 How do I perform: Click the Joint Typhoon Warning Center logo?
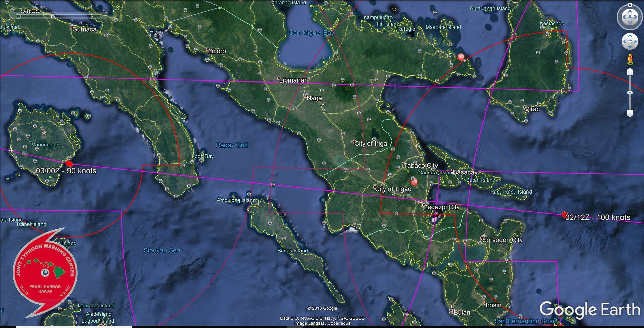tap(45, 272)
